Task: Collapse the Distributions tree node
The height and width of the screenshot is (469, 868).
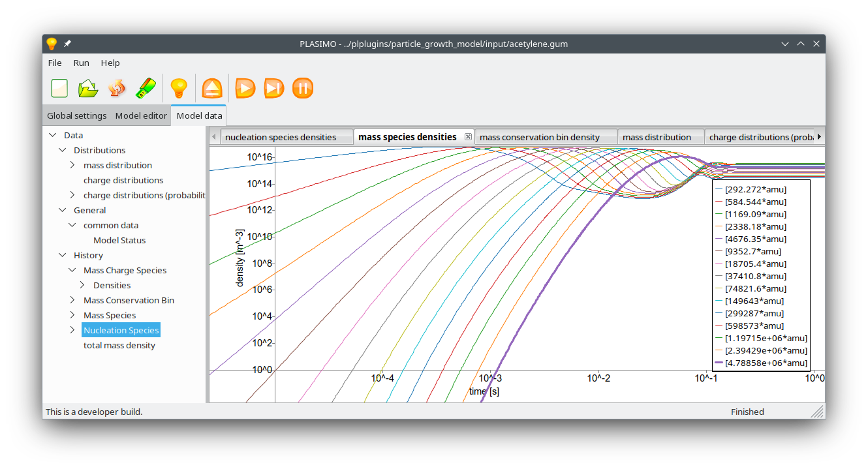Action: point(63,150)
